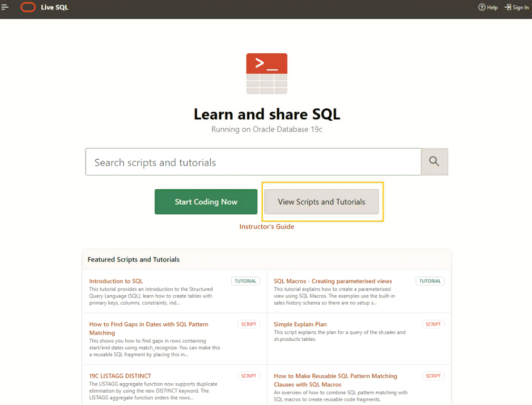
Task: Open the Introduction to SQL tutorial
Action: 116,281
